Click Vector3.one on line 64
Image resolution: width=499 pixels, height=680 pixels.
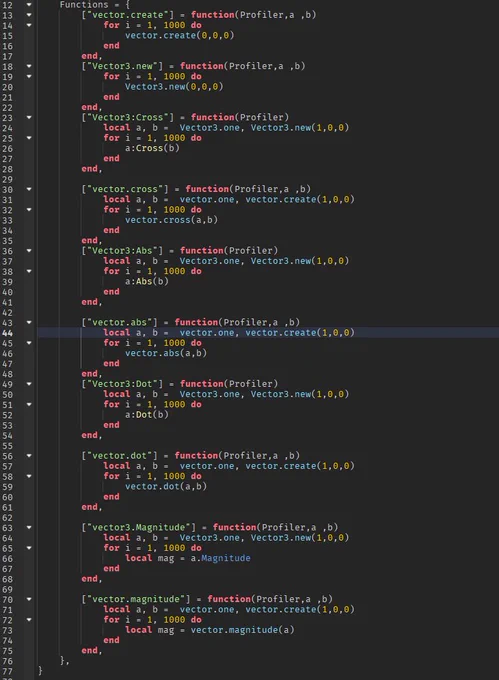[209, 538]
